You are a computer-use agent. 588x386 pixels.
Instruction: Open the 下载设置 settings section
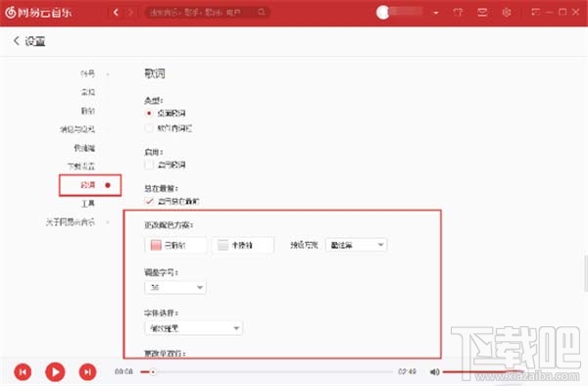81,166
